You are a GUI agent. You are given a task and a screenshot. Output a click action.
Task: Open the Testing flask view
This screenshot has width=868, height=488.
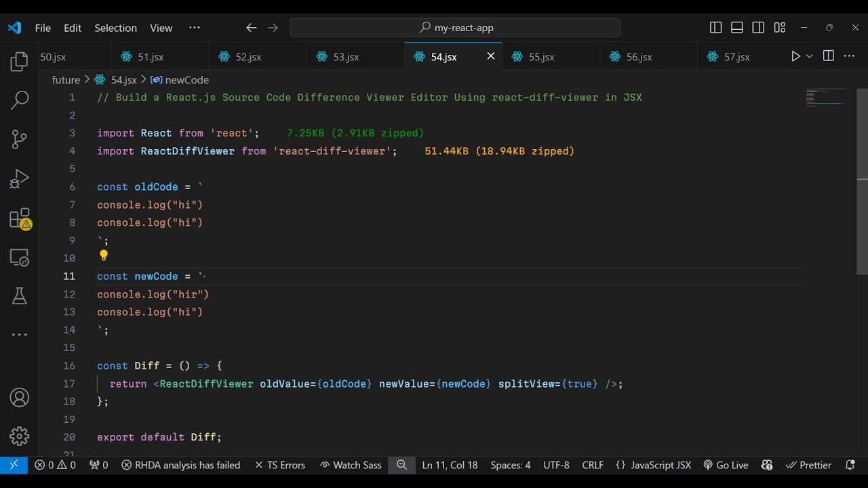(19, 296)
